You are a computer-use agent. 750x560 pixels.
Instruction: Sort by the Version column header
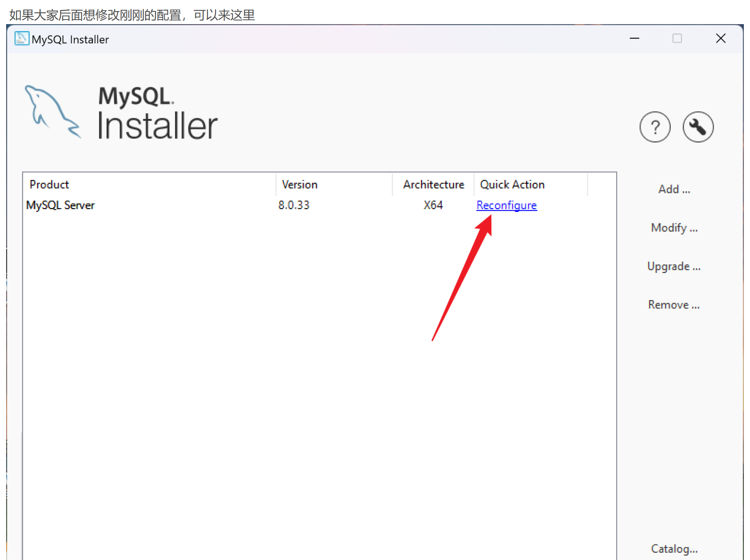(x=334, y=184)
